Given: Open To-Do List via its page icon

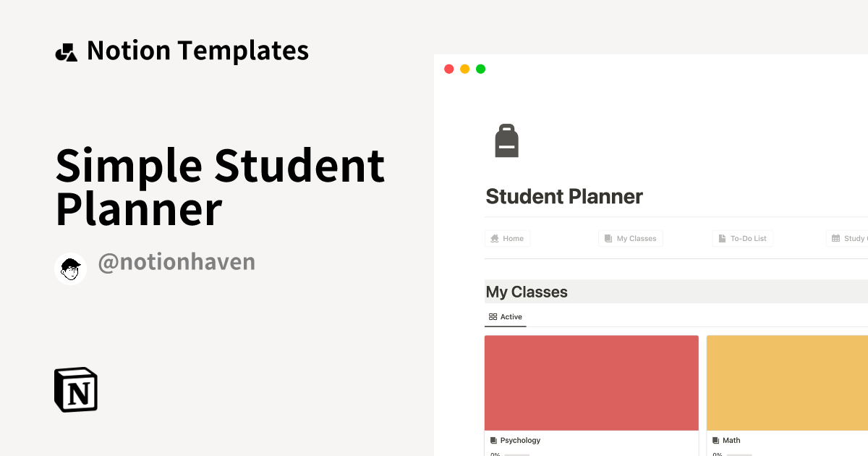Looking at the screenshot, I should 721,238.
